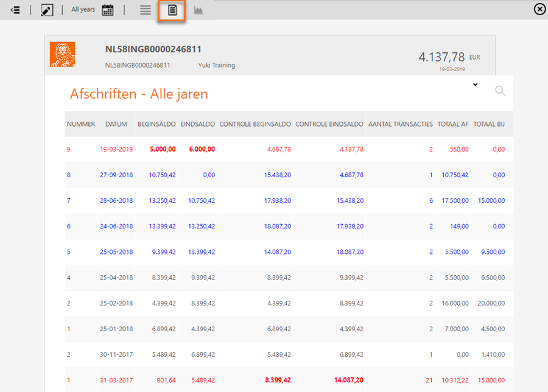548x392 pixels.
Task: Sort by AANTAL TRANSACTIES column header
Action: click(x=400, y=124)
